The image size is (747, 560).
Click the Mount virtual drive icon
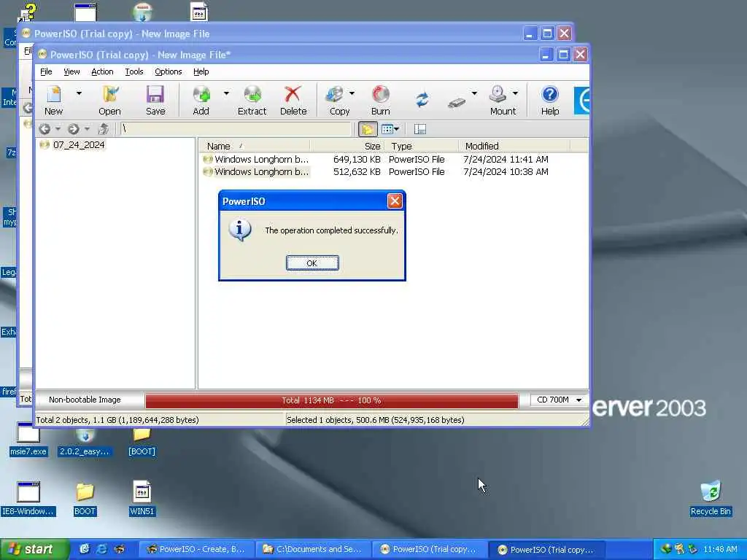click(x=498, y=95)
